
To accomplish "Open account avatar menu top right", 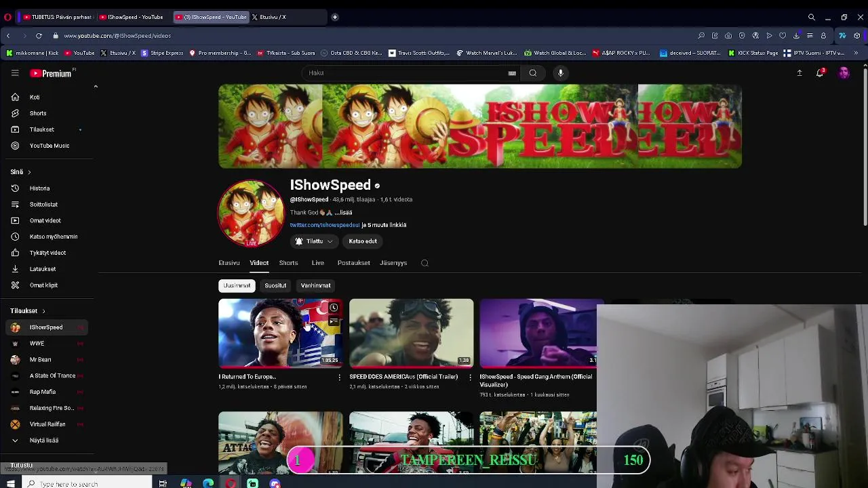I will click(844, 73).
